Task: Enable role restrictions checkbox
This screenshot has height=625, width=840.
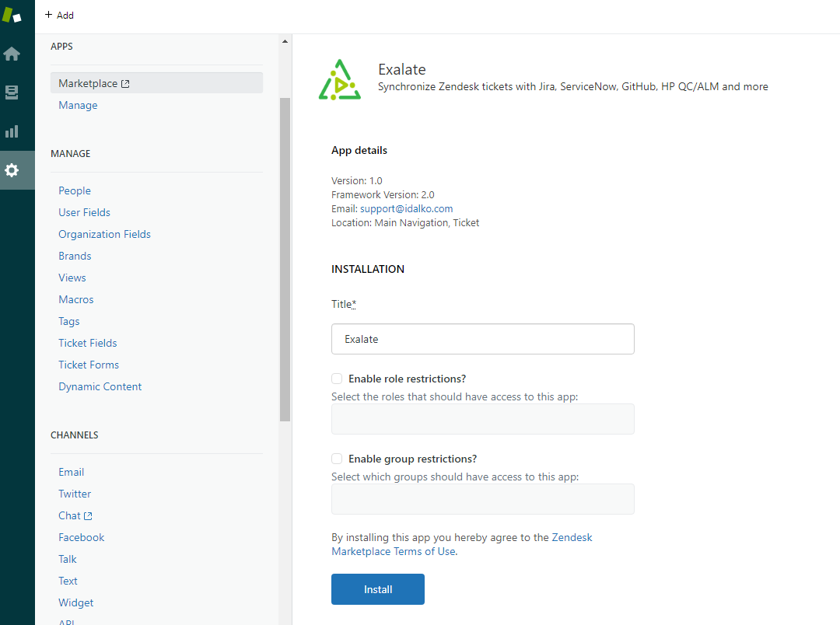Action: pyautogui.click(x=337, y=379)
